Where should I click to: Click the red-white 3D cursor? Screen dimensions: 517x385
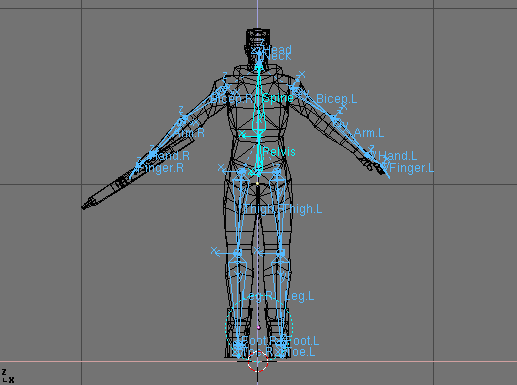click(x=258, y=361)
